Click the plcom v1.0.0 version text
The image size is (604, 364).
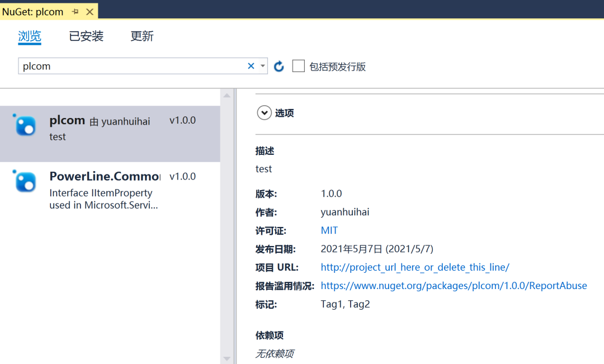[182, 121]
